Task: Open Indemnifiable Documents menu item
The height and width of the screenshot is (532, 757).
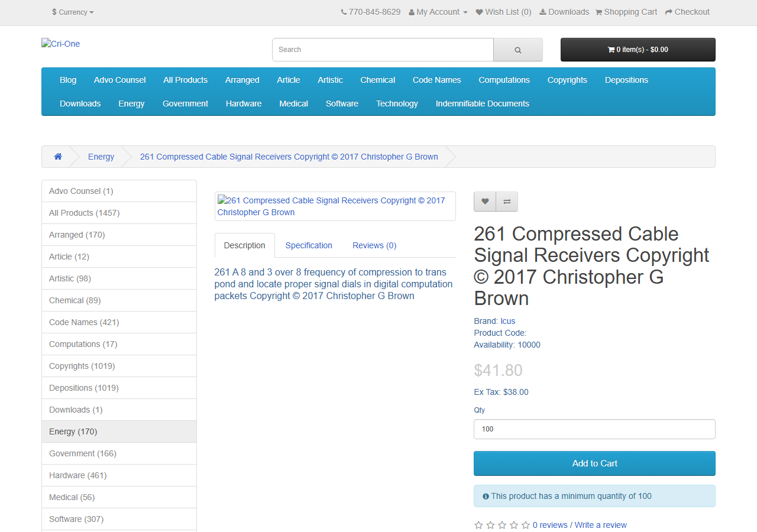Action: [x=483, y=103]
